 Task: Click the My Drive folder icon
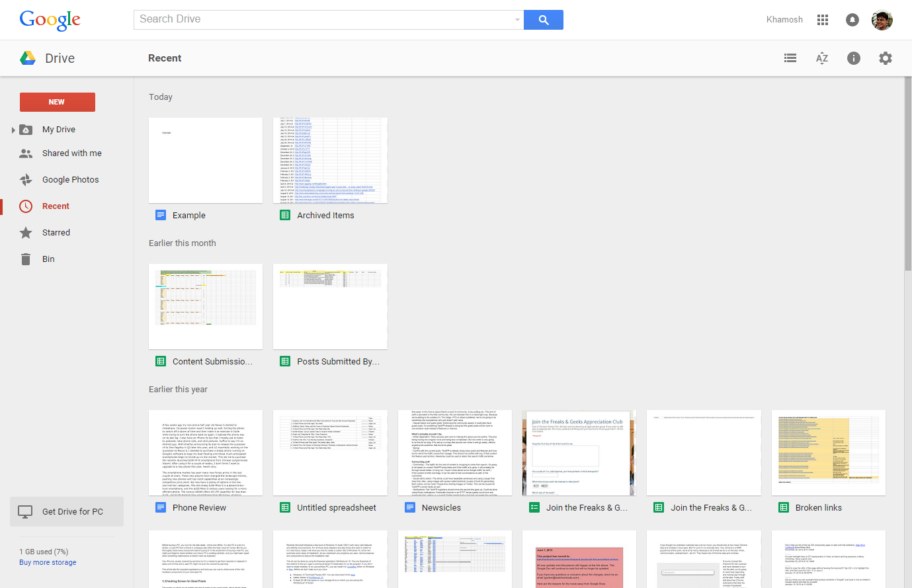pos(26,130)
